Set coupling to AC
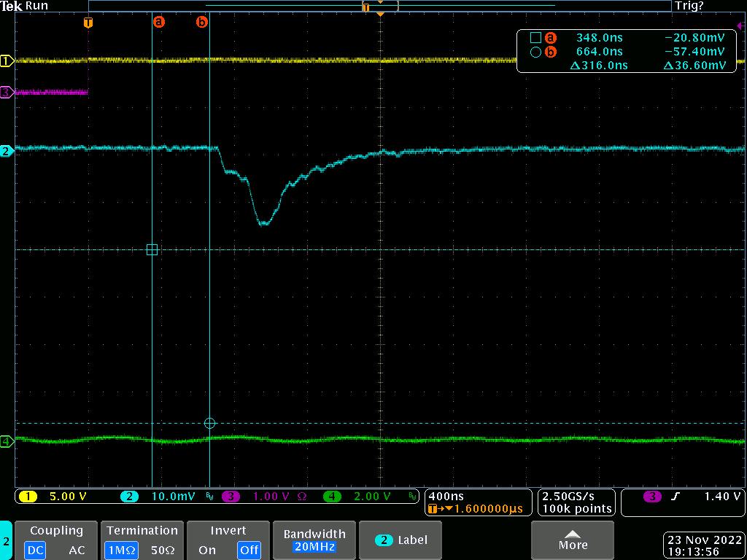This screenshot has width=747, height=560. click(77, 550)
